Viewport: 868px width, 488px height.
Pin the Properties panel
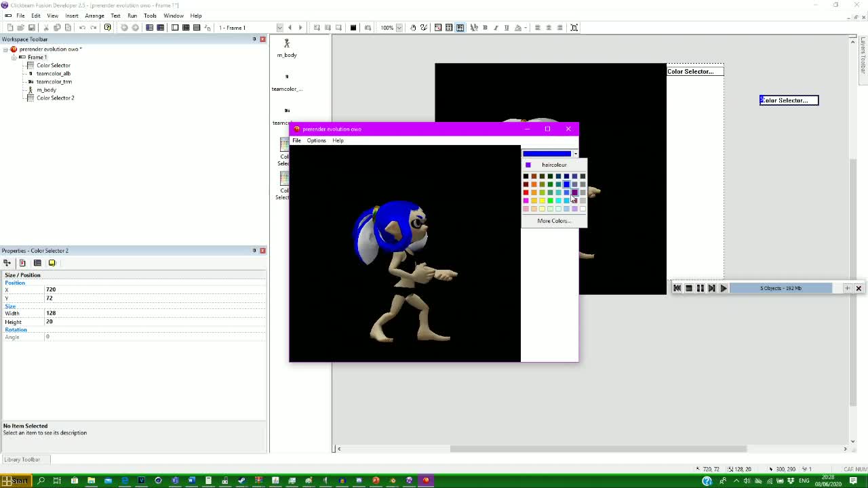tap(254, 251)
